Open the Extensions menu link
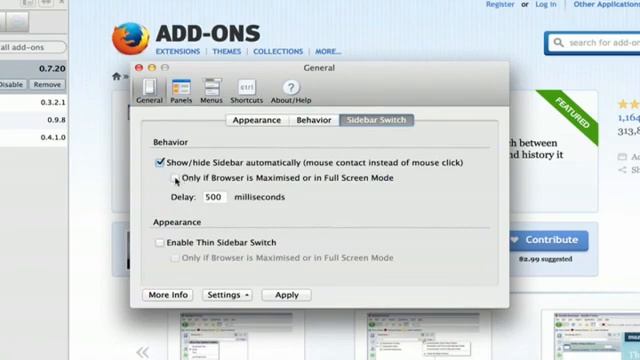Screen dimensions: 640x360 [x=178, y=51]
